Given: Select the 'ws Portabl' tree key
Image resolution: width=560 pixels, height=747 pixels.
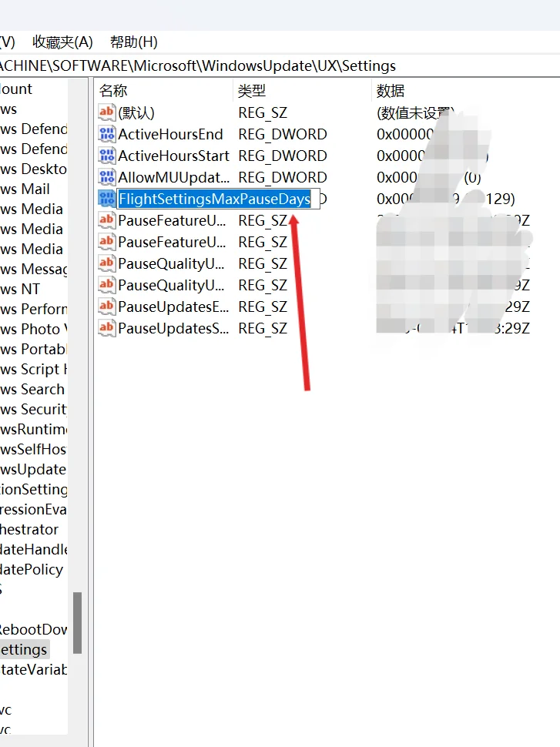Looking at the screenshot, I should coord(33,349).
